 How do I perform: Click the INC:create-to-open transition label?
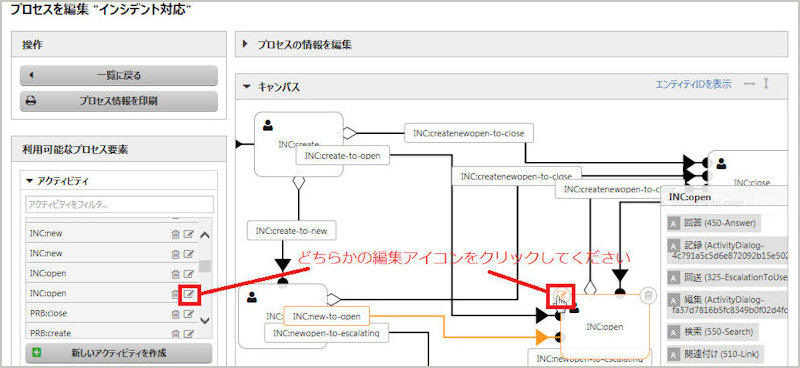[342, 156]
